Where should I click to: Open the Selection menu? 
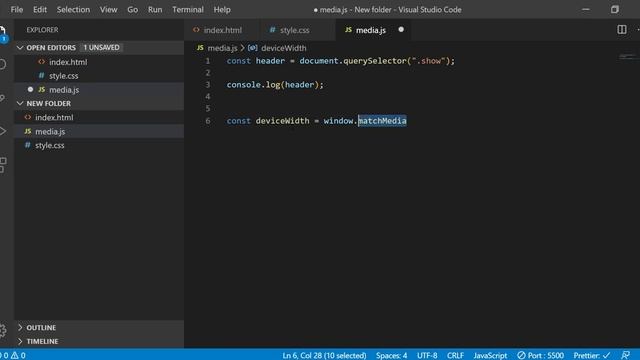pos(73,9)
